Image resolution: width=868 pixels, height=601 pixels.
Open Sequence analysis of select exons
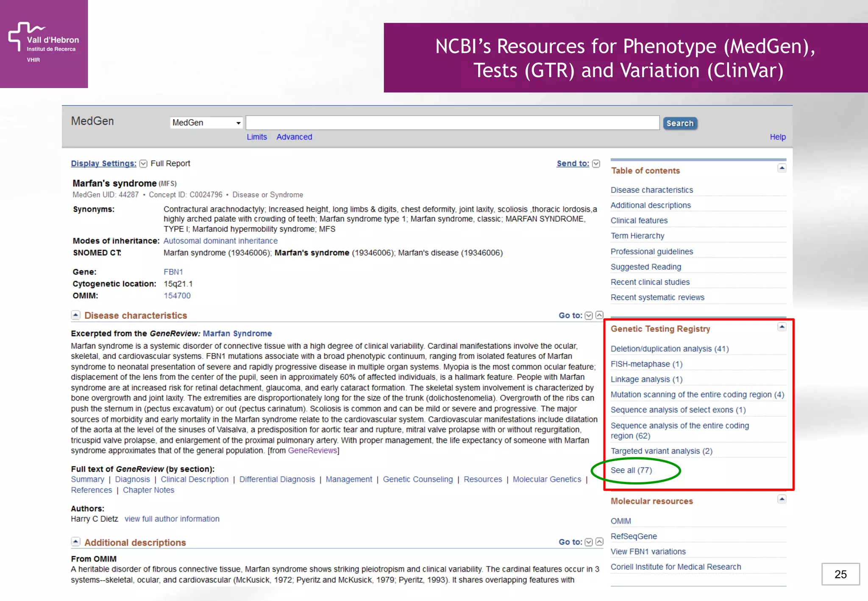678,410
